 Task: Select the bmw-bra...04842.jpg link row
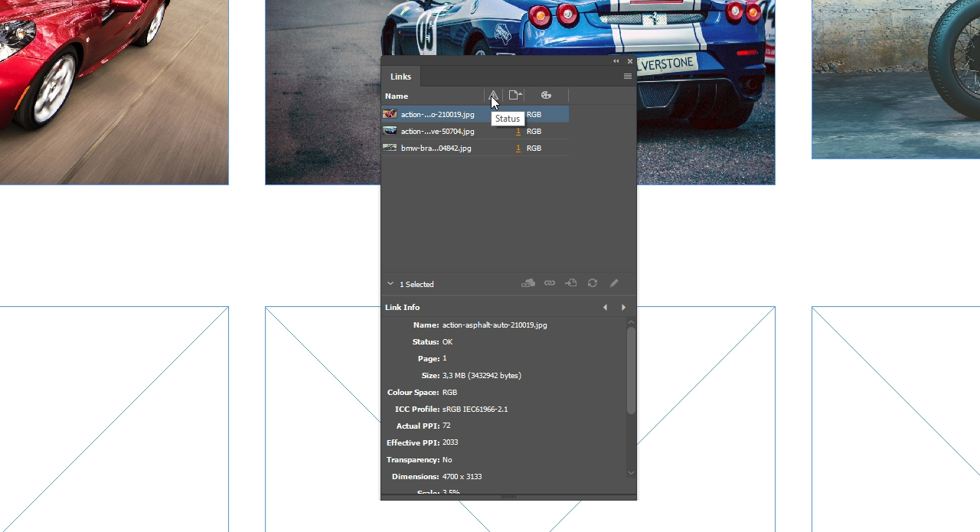pyautogui.click(x=475, y=148)
